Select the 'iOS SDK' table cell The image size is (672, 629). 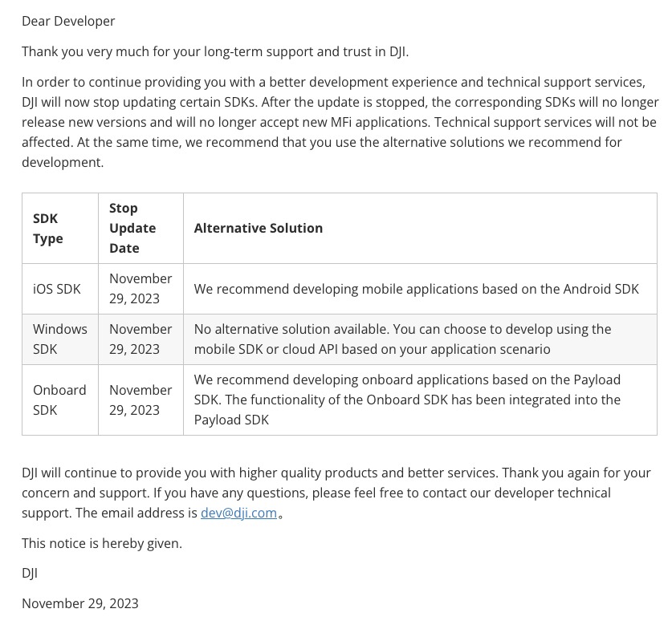point(60,289)
